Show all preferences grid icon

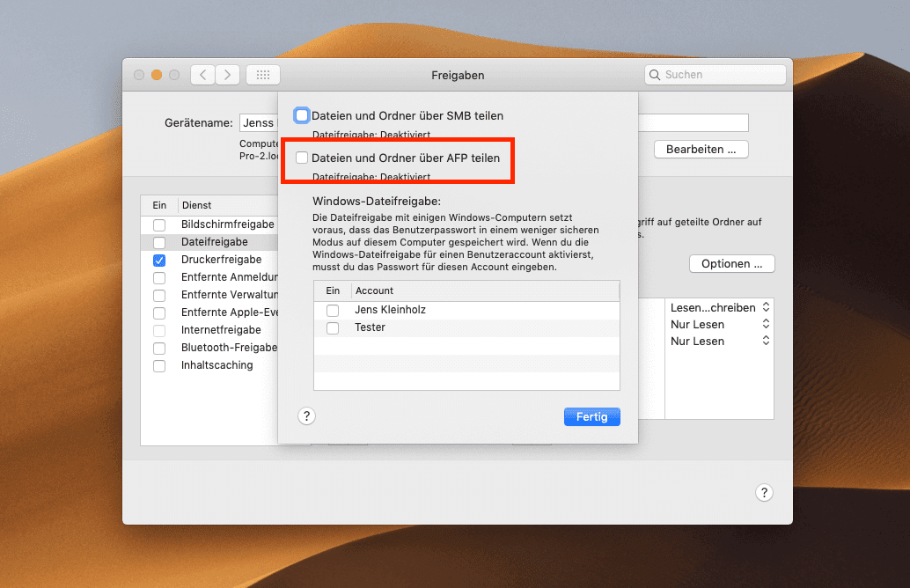point(262,75)
